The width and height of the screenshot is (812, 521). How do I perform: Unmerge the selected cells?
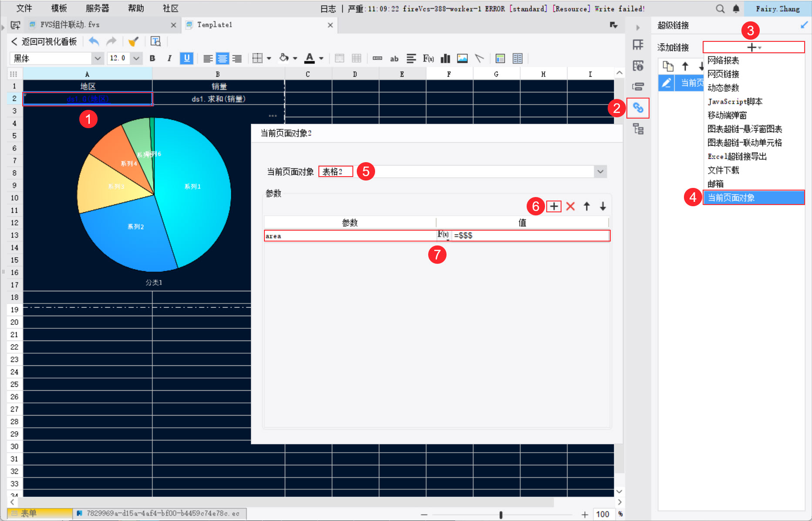356,58
